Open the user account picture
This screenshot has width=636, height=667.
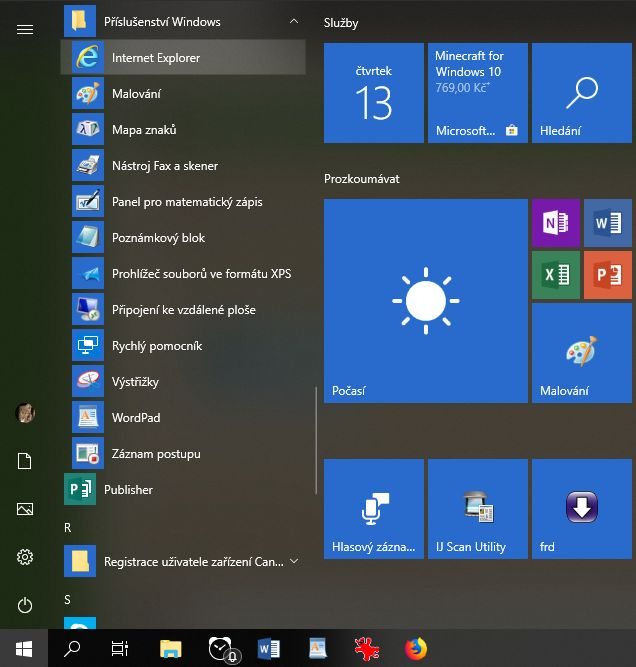25,413
